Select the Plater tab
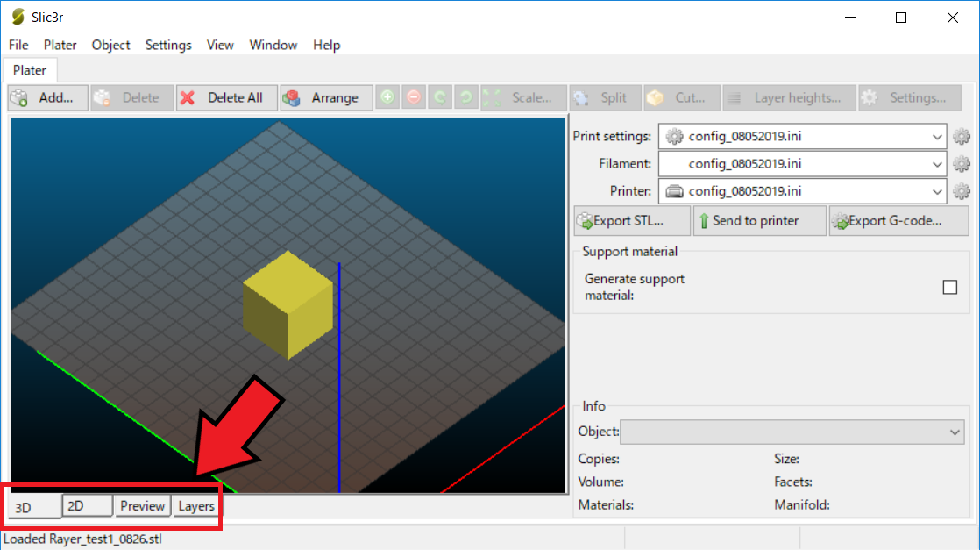The height and width of the screenshot is (550, 980). tap(30, 70)
